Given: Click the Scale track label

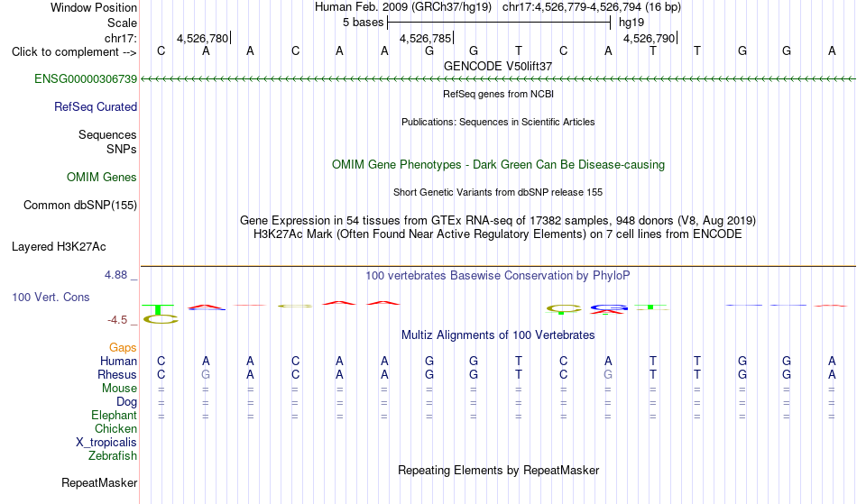Looking at the screenshot, I should pos(122,23).
